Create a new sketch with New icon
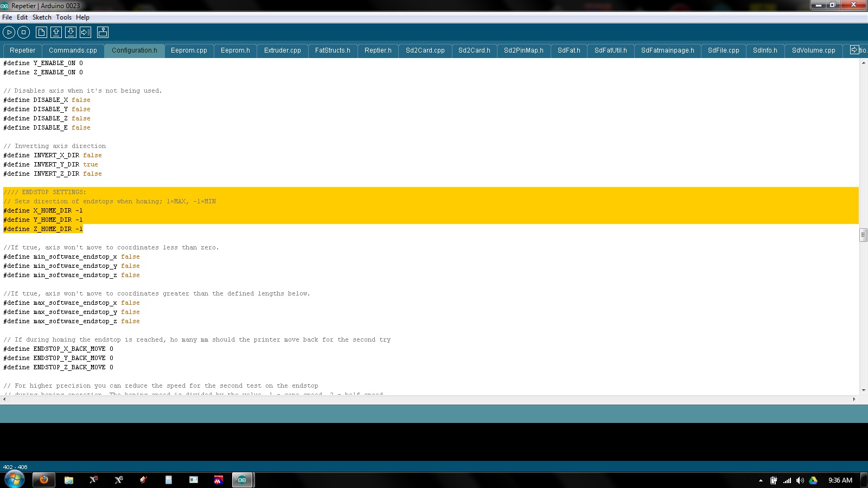Screen dimensions: 868x488 [x=41, y=33]
